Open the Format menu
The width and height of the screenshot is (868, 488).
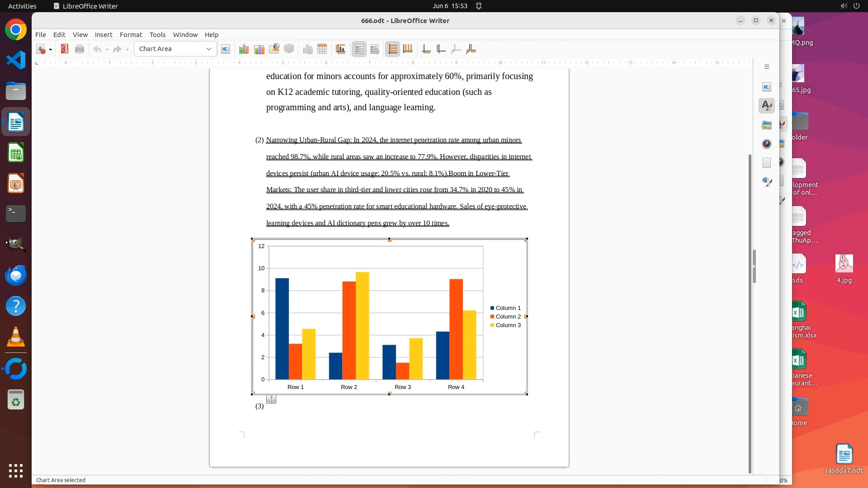[x=131, y=35]
